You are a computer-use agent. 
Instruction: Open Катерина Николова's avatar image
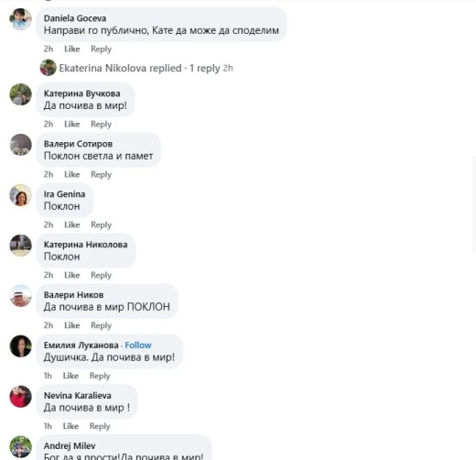pos(21,246)
